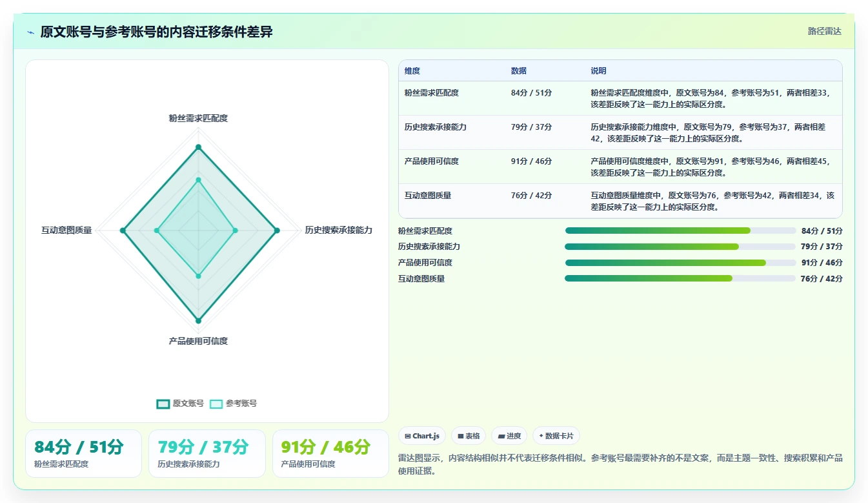Select the Chart.js tag chip

tap(422, 436)
